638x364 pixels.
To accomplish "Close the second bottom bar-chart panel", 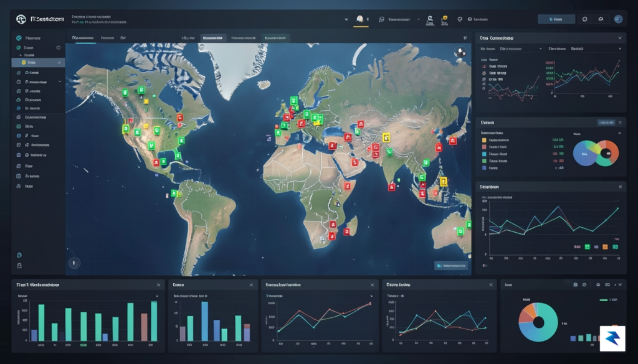I will click(251, 285).
